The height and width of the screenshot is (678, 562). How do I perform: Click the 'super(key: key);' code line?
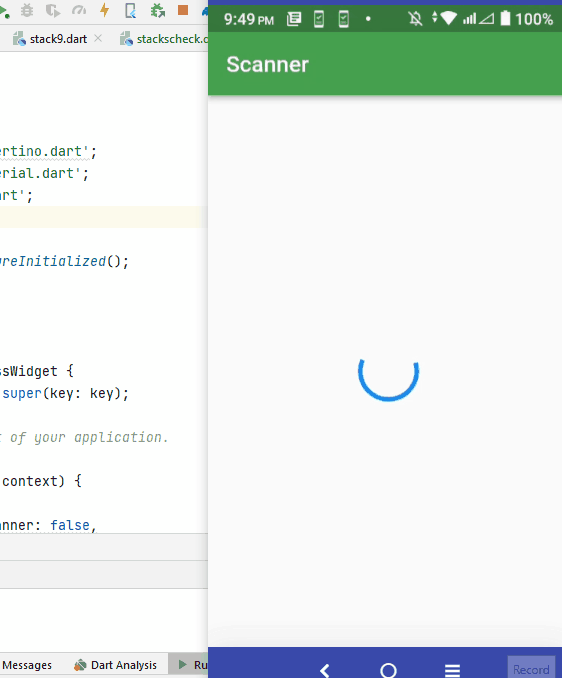(66, 393)
